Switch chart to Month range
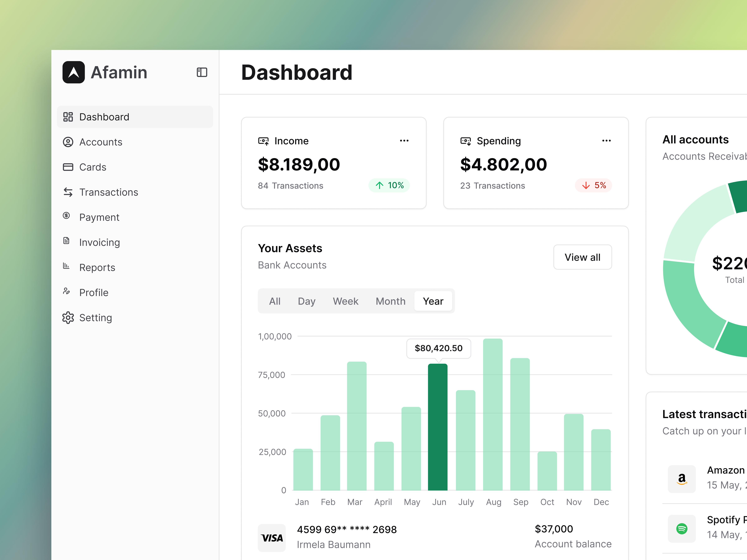 391,301
